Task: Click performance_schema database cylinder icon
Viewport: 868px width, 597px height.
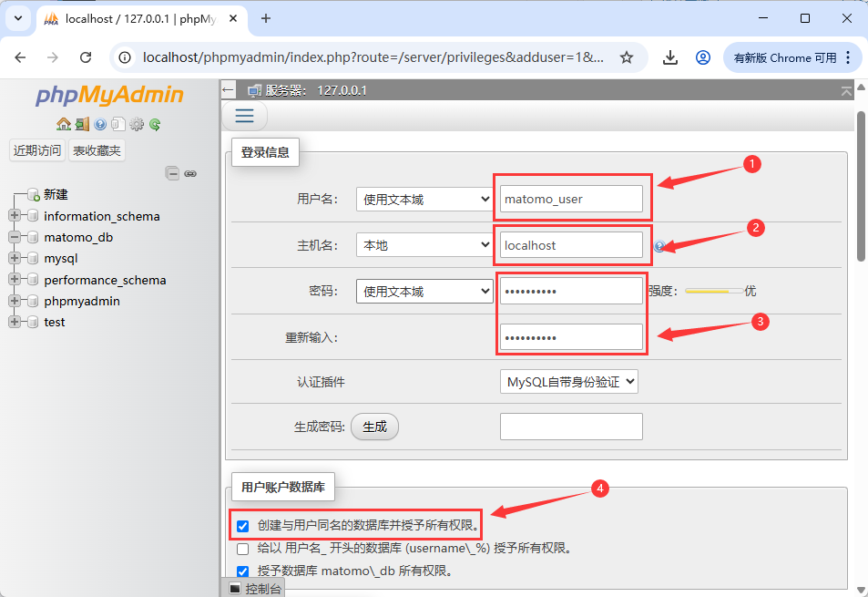Action: pos(33,280)
